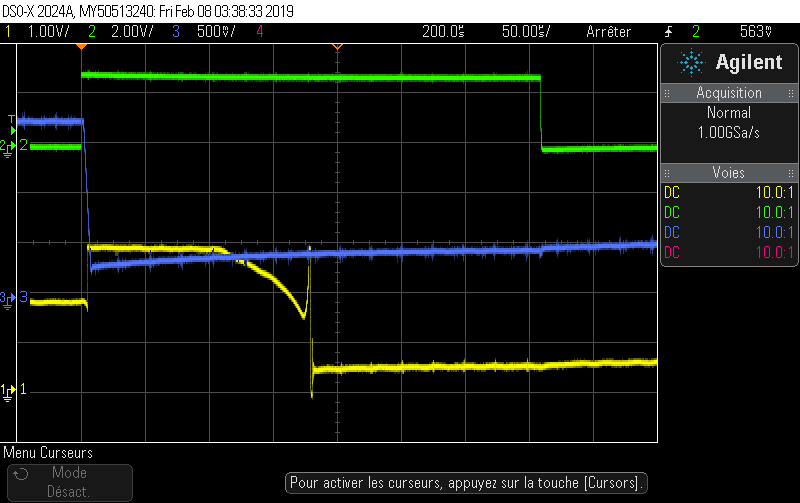The image size is (800, 503).
Task: Click the pink DC 10.0:1 channel row
Action: (x=729, y=253)
